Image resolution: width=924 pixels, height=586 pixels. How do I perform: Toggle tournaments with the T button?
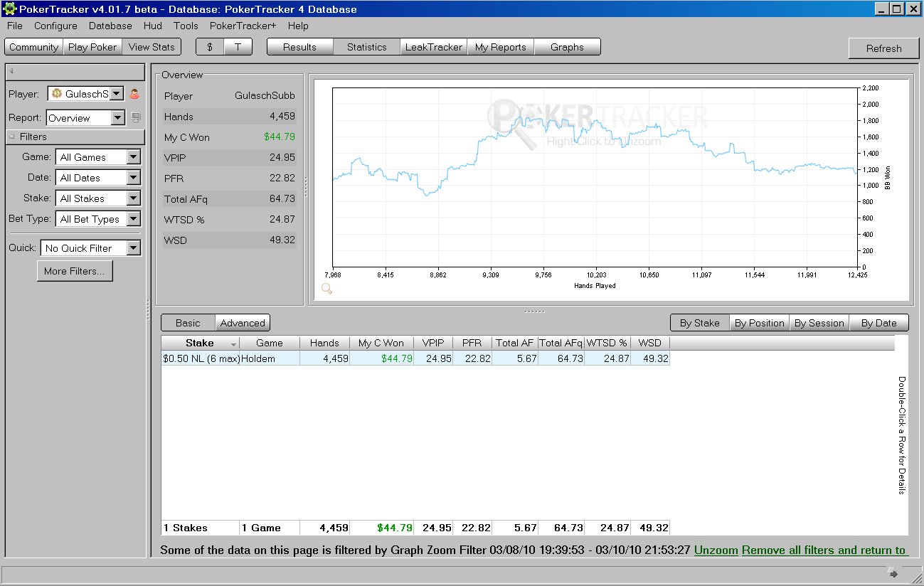238,47
